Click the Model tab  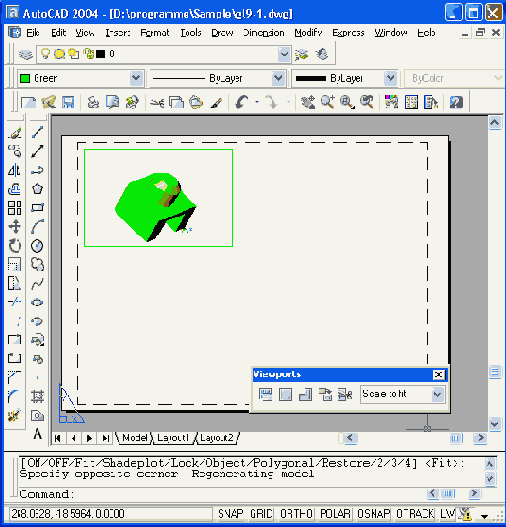point(135,438)
